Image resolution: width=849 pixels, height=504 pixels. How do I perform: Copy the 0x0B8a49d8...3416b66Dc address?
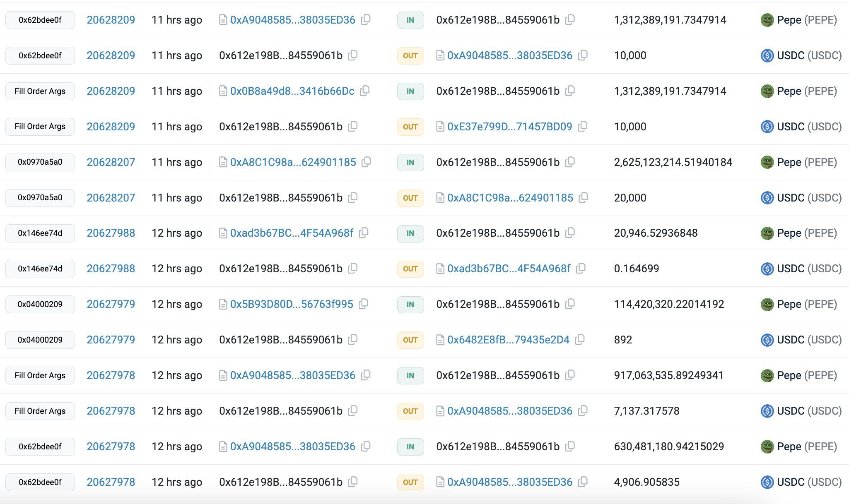pyautogui.click(x=364, y=91)
